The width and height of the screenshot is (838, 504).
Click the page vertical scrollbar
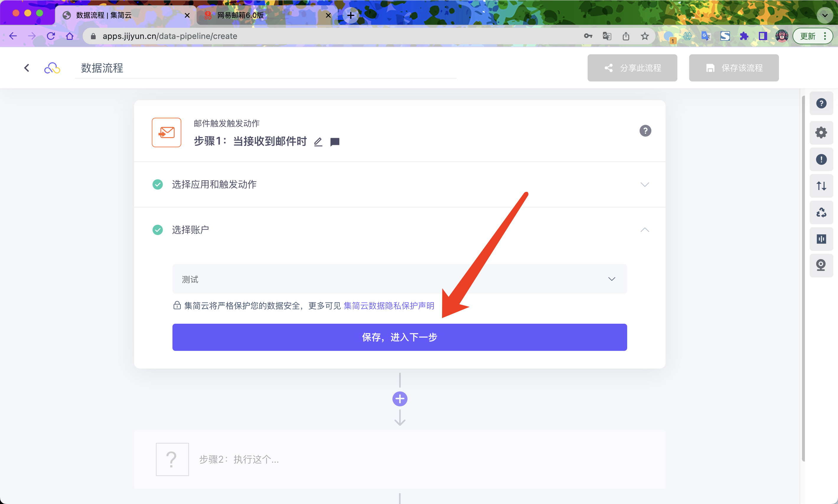click(803, 279)
